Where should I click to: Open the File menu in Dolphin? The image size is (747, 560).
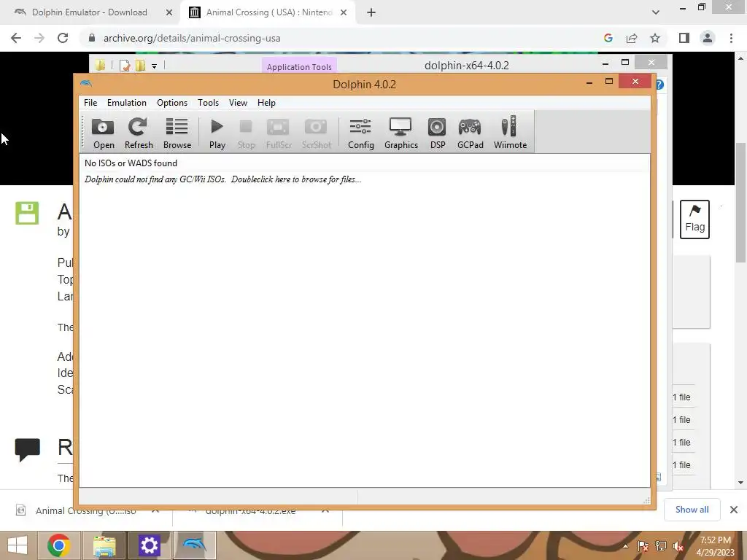[90, 102]
